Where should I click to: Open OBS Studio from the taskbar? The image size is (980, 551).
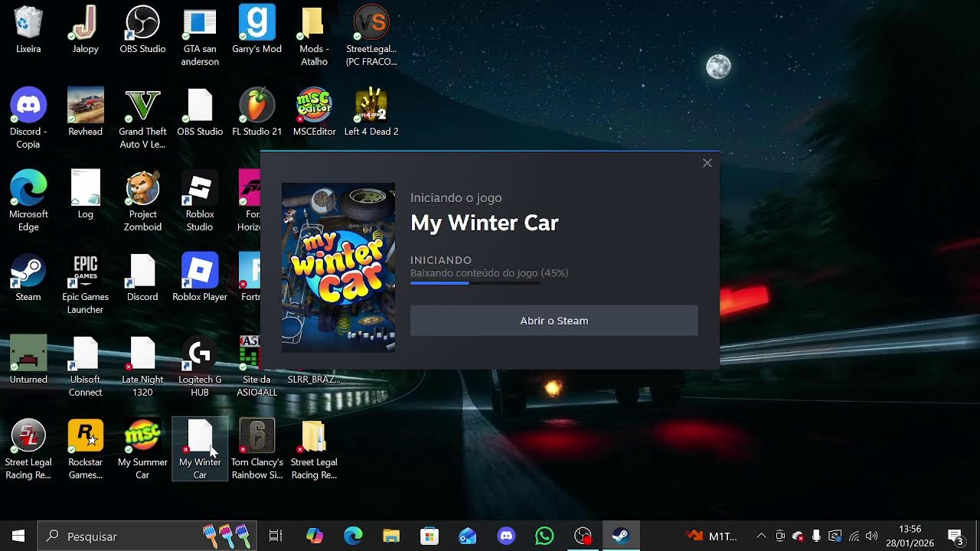[583, 536]
